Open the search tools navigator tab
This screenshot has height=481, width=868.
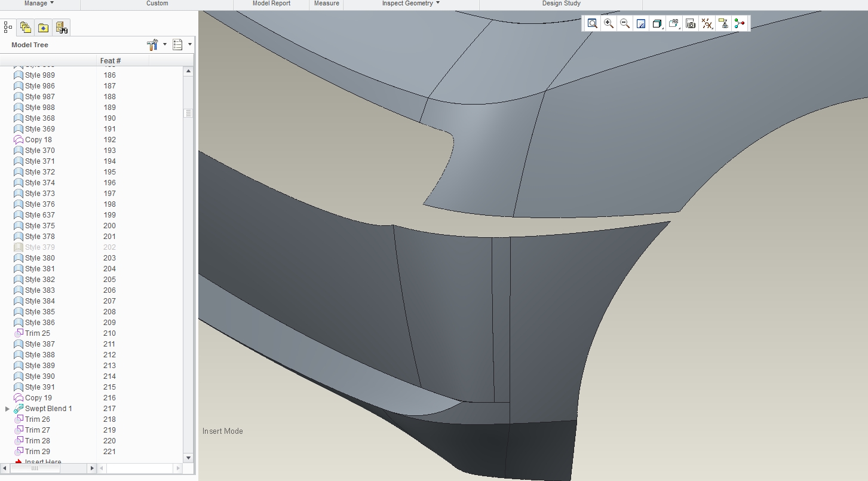[62, 27]
